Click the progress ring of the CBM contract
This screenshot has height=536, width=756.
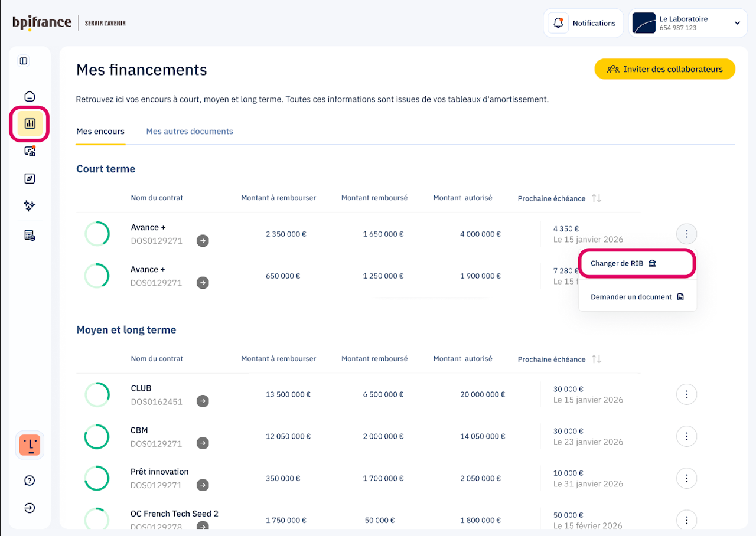point(97,436)
